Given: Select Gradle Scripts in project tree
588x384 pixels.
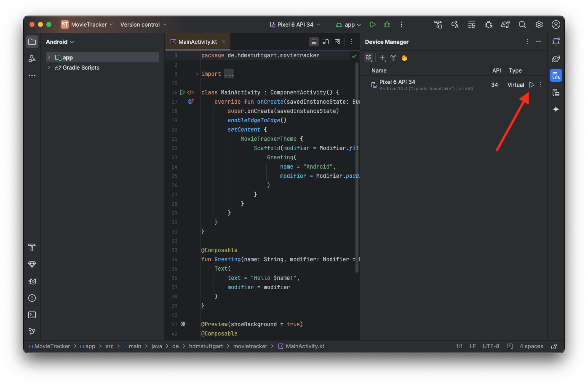Looking at the screenshot, I should pos(81,67).
